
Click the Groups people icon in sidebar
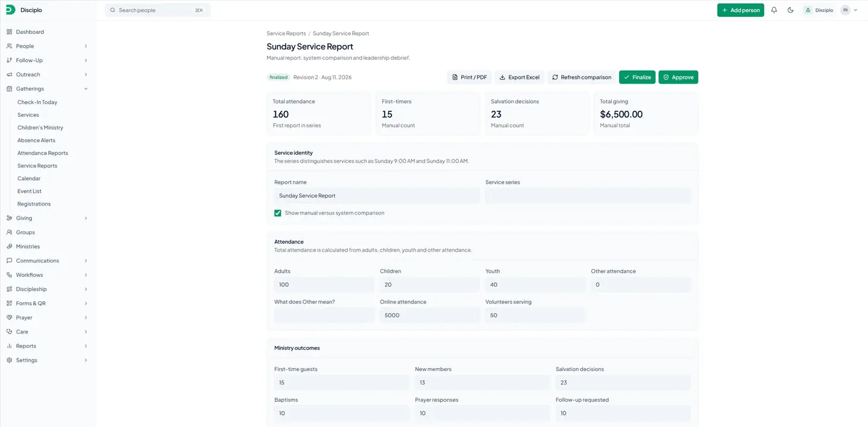tap(9, 232)
